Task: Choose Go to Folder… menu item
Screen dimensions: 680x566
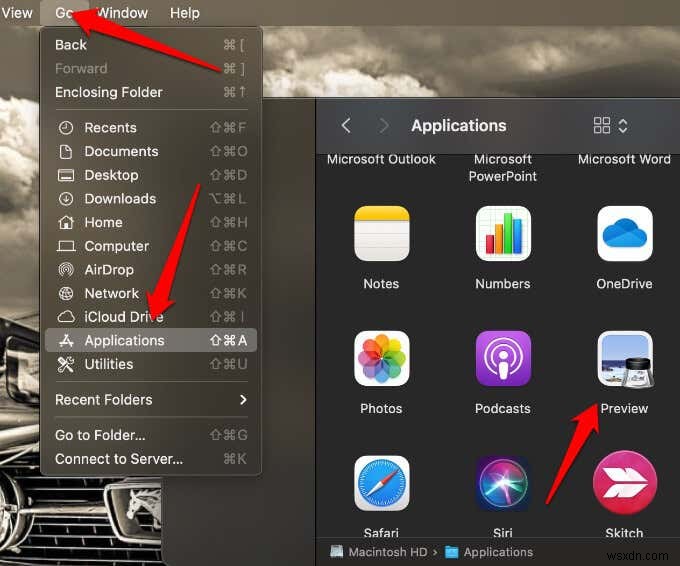Action: pyautogui.click(x=151, y=435)
